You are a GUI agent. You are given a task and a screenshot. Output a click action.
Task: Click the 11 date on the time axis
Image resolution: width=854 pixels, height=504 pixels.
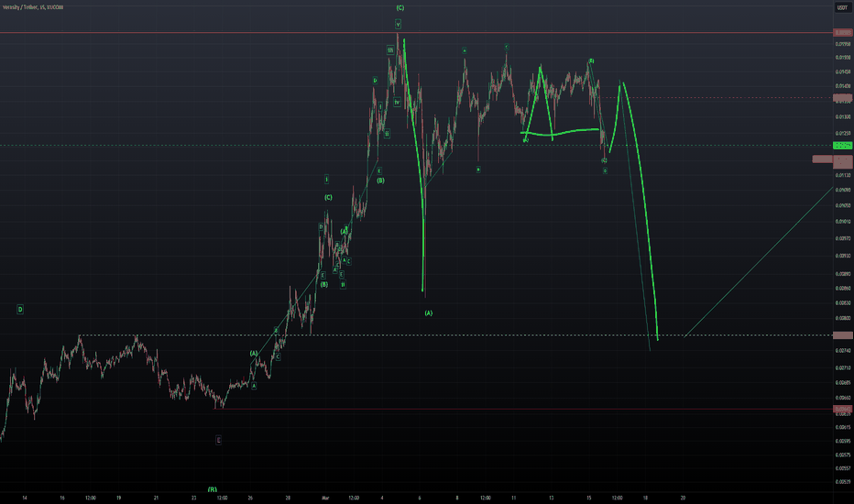tap(514, 498)
